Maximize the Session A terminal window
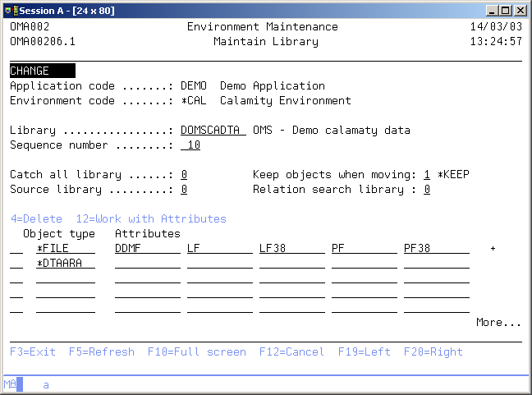This screenshot has width=532, height=395. coord(505,10)
